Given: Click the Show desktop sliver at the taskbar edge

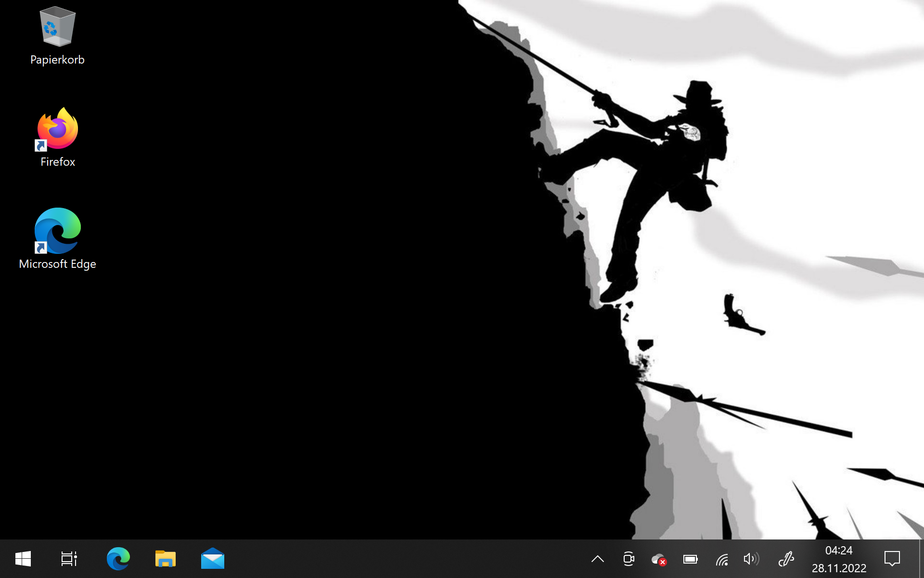Looking at the screenshot, I should [x=921, y=559].
